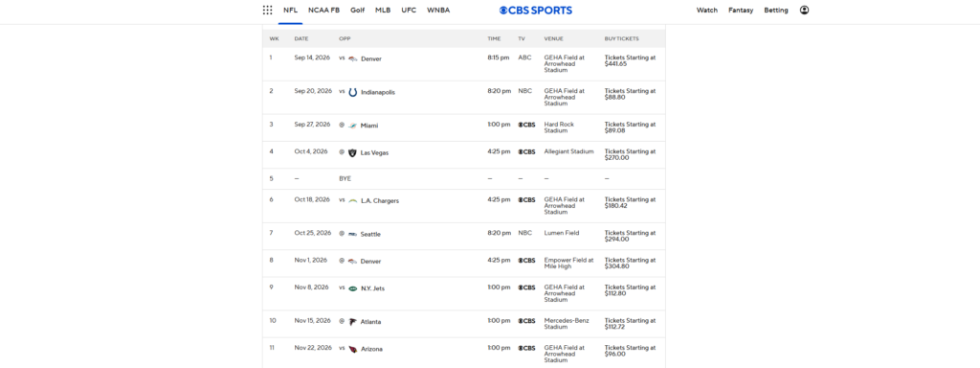Click the VENUE column header
This screenshot has height=368, width=980.
(x=554, y=38)
